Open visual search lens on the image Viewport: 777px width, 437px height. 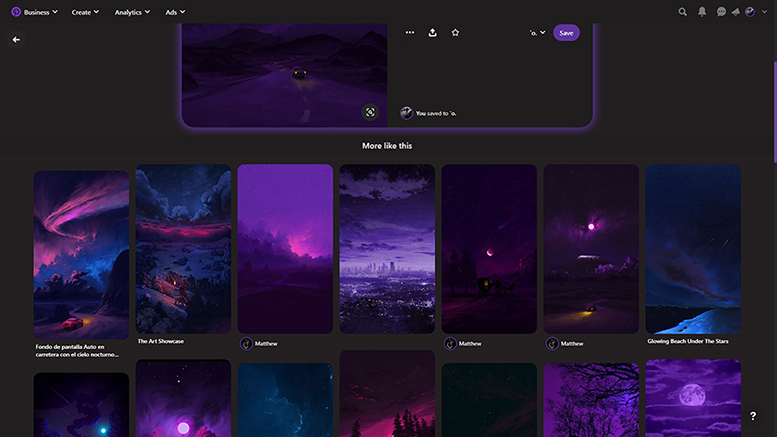(370, 113)
